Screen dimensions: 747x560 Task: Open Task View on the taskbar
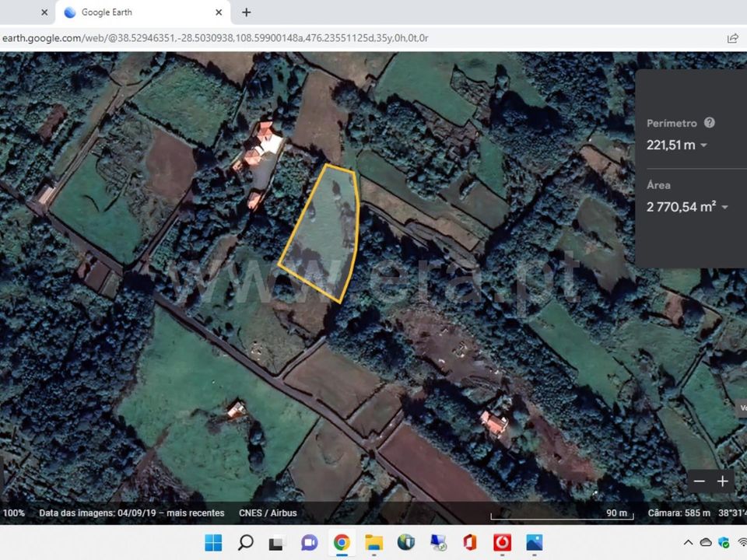coord(276,543)
